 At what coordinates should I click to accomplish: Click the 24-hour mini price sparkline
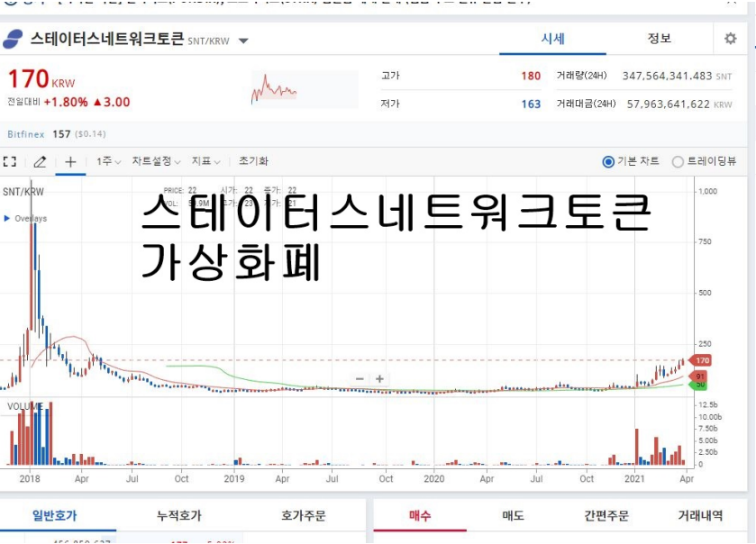point(305,89)
